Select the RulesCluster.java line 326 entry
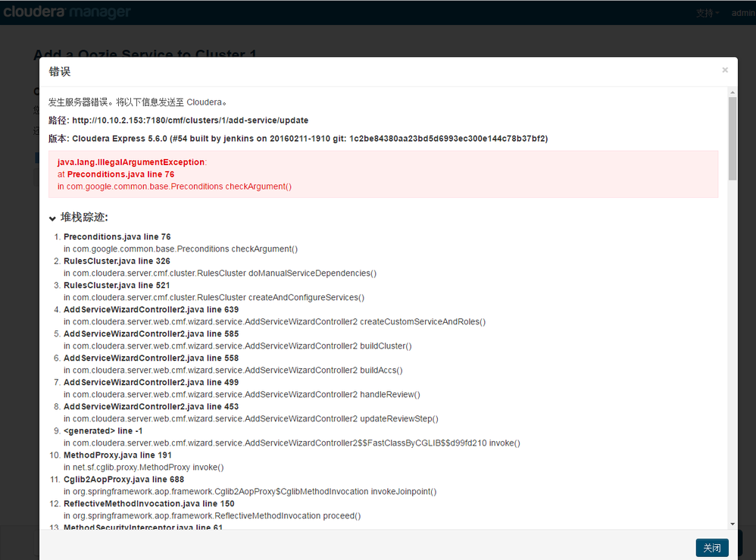This screenshot has width=756, height=560. point(117,261)
